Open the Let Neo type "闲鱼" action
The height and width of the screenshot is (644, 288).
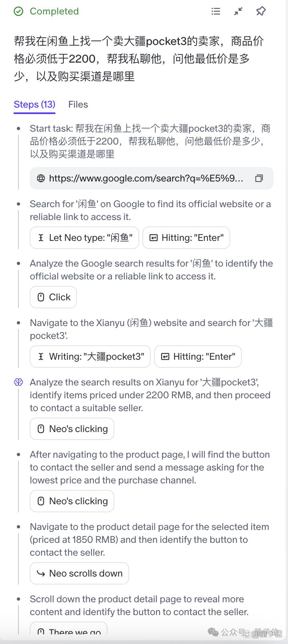84,238
